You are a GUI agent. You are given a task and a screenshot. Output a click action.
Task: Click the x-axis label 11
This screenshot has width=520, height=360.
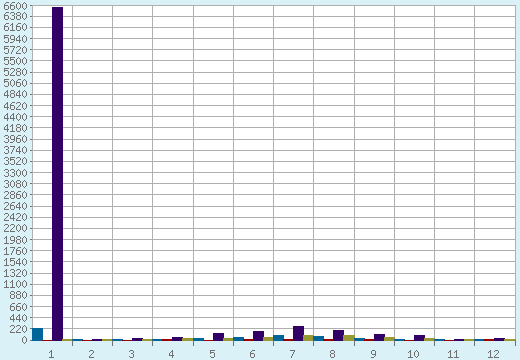click(x=453, y=354)
